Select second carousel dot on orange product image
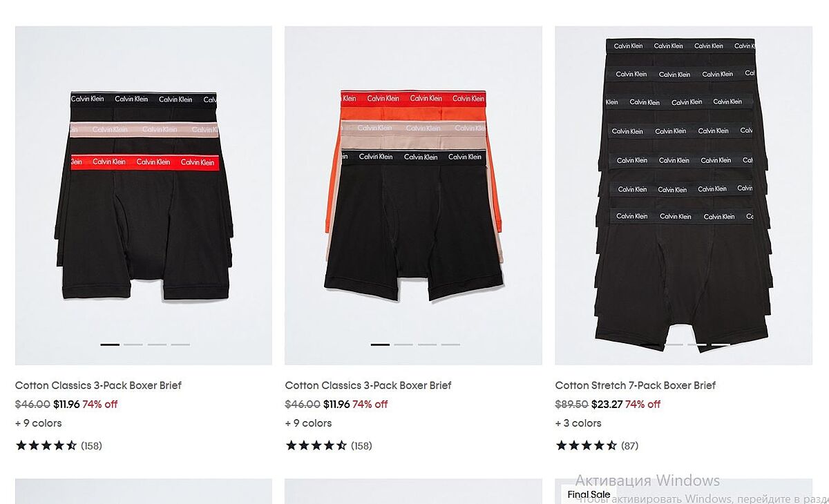 403,345
